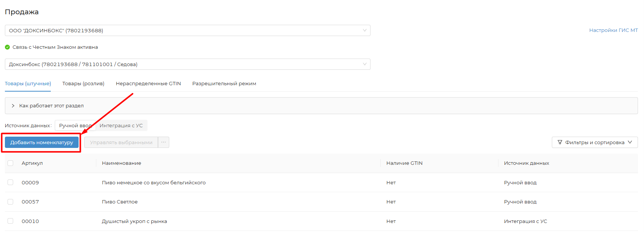
Task: Open Настройки ГИС МТ link
Action: 613,30
